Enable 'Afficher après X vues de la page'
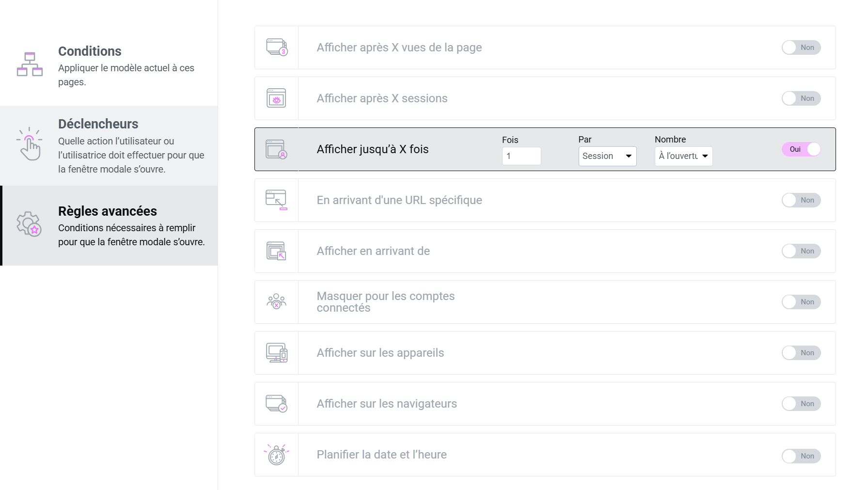Image resolution: width=868 pixels, height=490 pixels. point(801,47)
